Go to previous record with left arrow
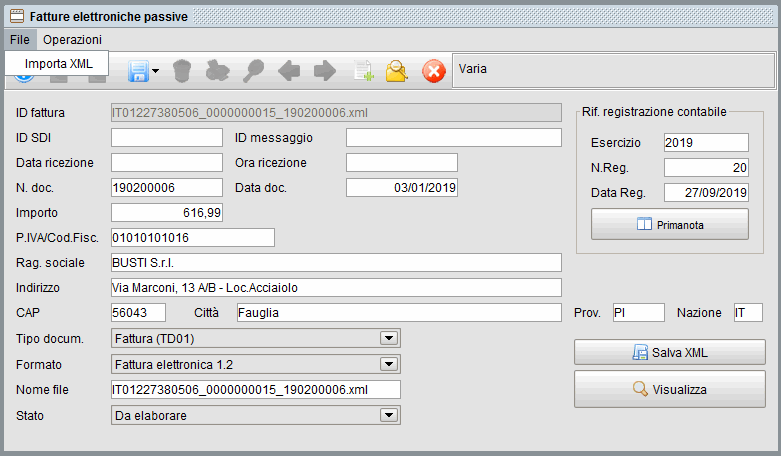The height and width of the screenshot is (456, 781). pos(289,71)
